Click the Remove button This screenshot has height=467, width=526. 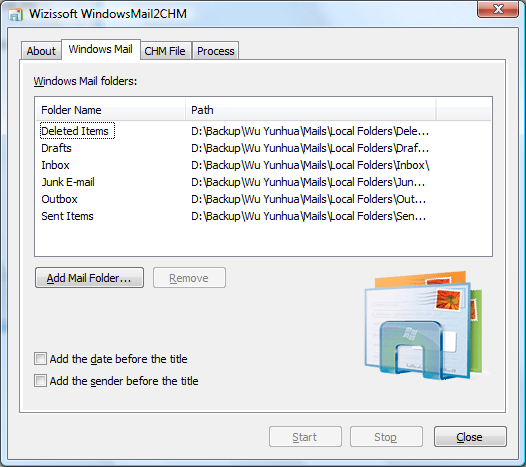(x=189, y=278)
